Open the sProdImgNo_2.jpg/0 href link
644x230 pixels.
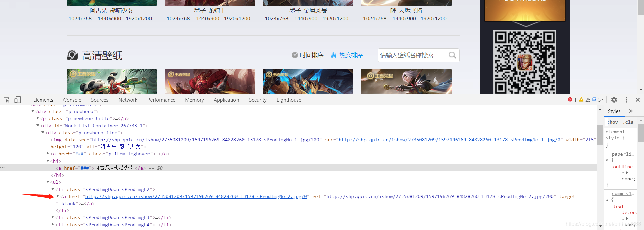[x=196, y=196]
